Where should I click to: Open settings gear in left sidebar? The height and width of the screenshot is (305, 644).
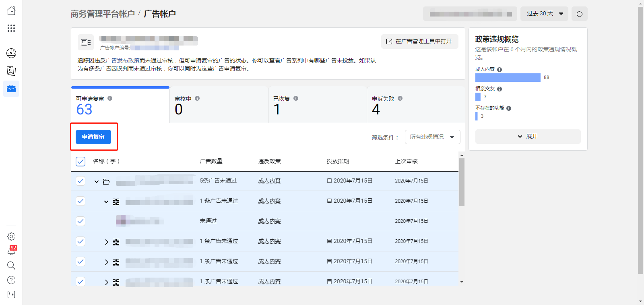click(x=11, y=237)
